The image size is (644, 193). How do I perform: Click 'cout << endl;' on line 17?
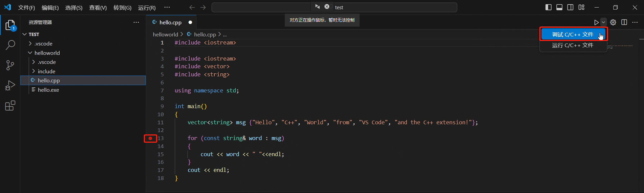point(208,170)
